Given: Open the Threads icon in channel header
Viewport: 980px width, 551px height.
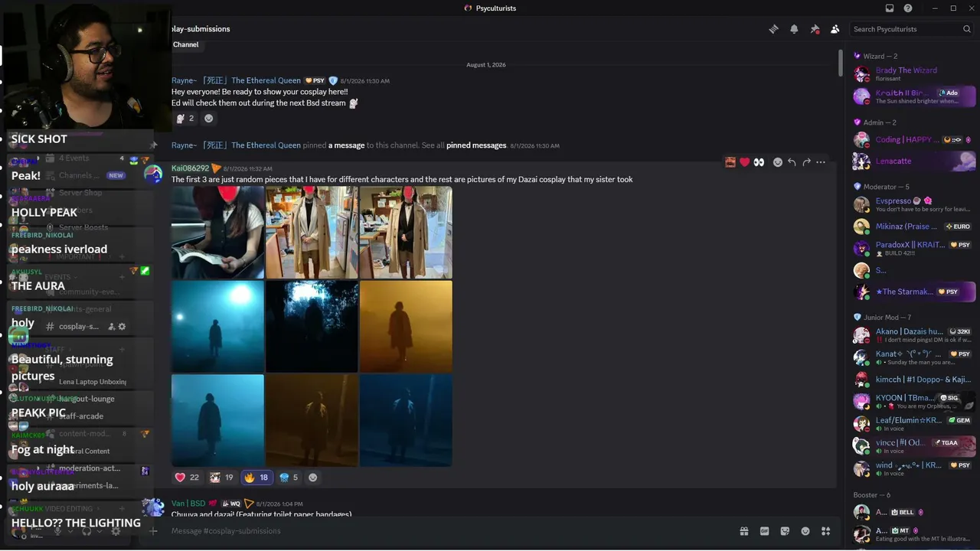Looking at the screenshot, I should point(774,29).
